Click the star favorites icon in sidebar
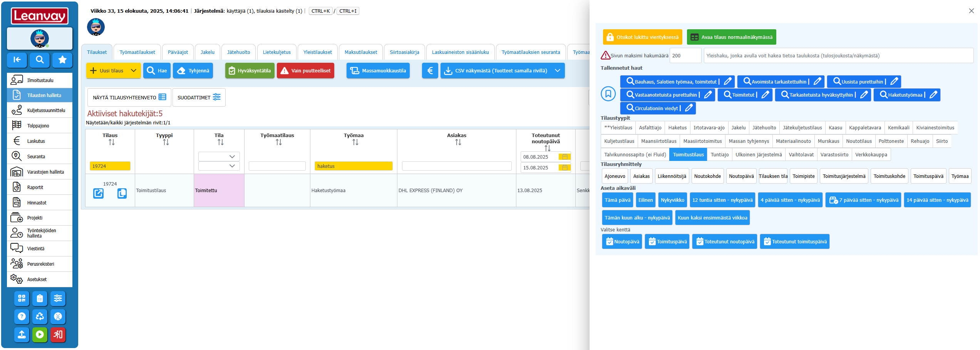980x350 pixels. 62,60
